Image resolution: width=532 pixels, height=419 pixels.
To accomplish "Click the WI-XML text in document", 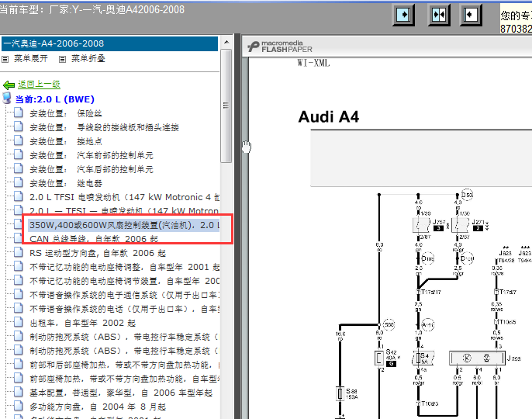I will [313, 63].
